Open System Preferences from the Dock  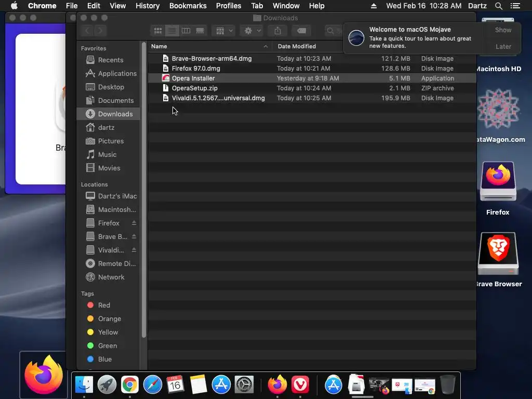(244, 385)
